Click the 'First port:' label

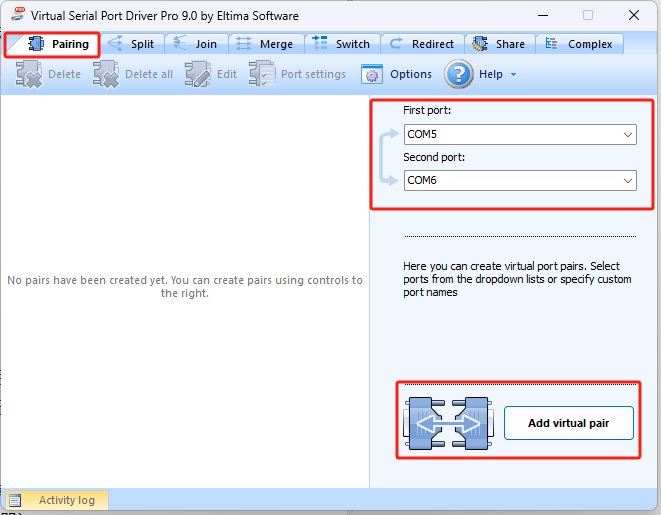click(x=427, y=110)
